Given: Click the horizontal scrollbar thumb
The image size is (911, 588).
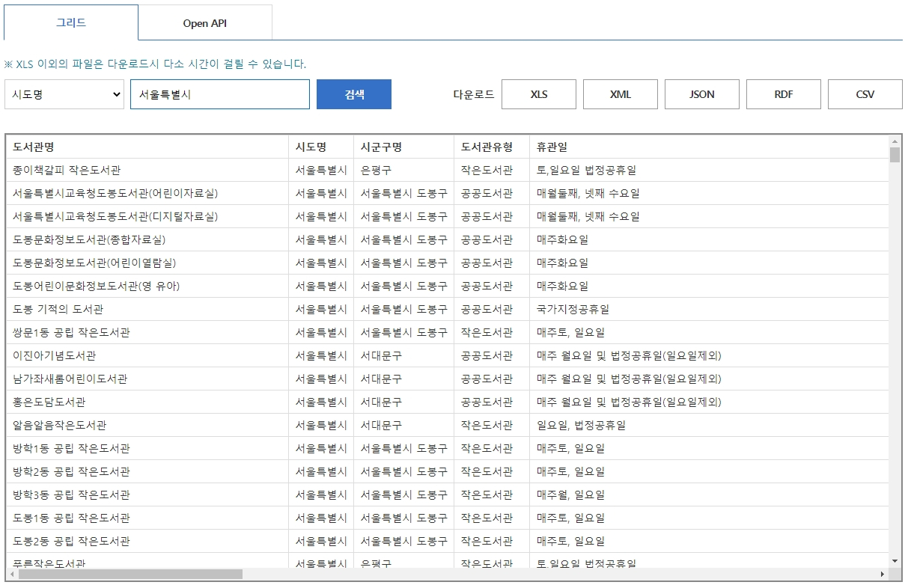Looking at the screenshot, I should 130,574.
